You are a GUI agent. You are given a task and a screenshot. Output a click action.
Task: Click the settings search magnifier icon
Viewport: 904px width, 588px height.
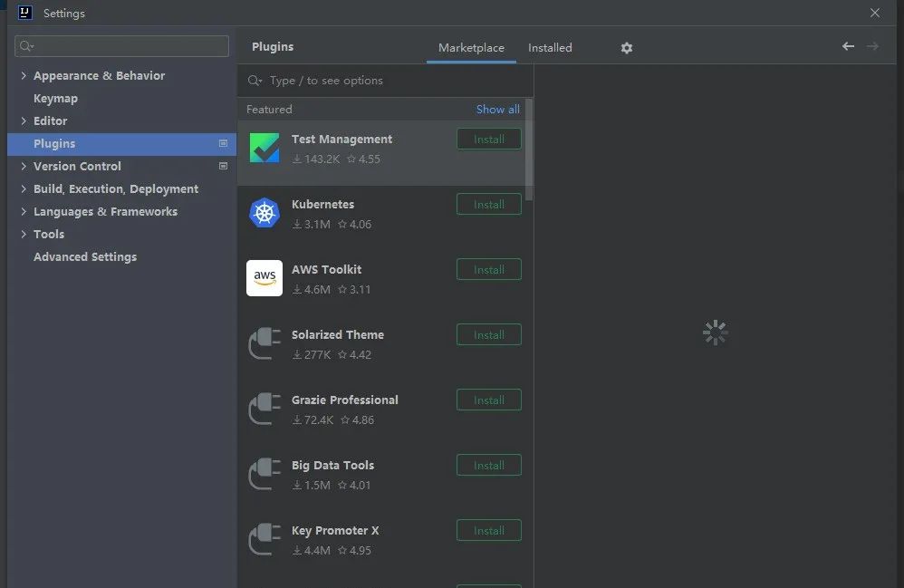click(x=26, y=46)
